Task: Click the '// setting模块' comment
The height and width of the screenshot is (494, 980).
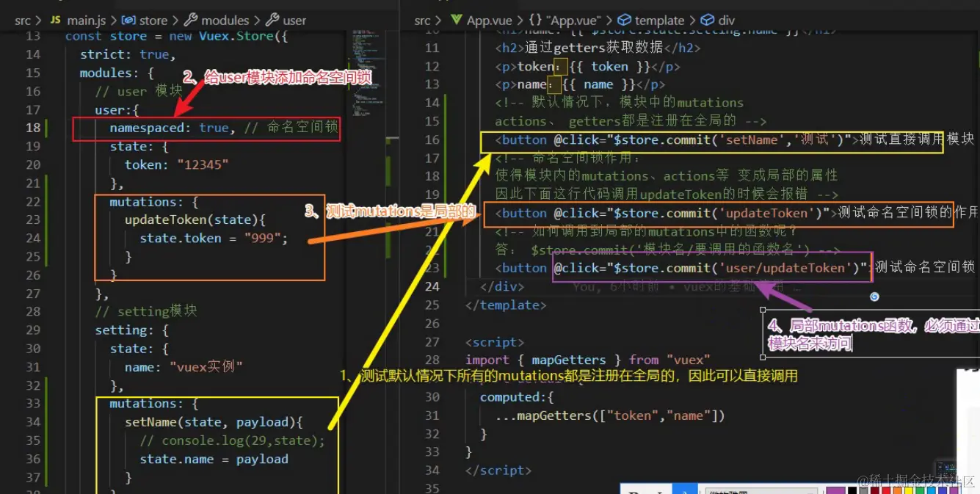Action: pos(146,310)
